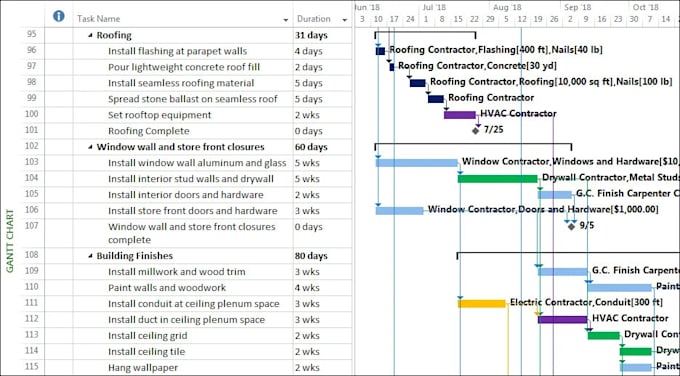Click the Sep '18 timescale header
Image resolution: width=680 pixels, height=376 pixels.
click(578, 7)
